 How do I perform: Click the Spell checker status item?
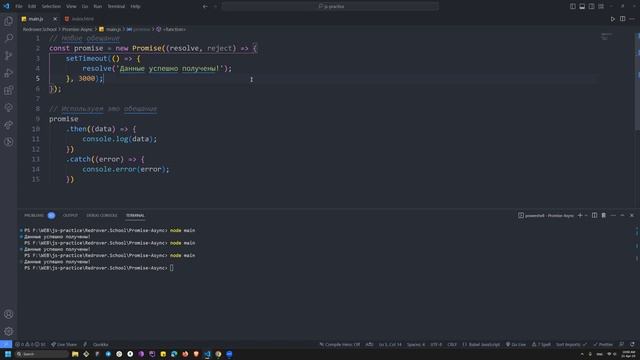[x=541, y=344]
